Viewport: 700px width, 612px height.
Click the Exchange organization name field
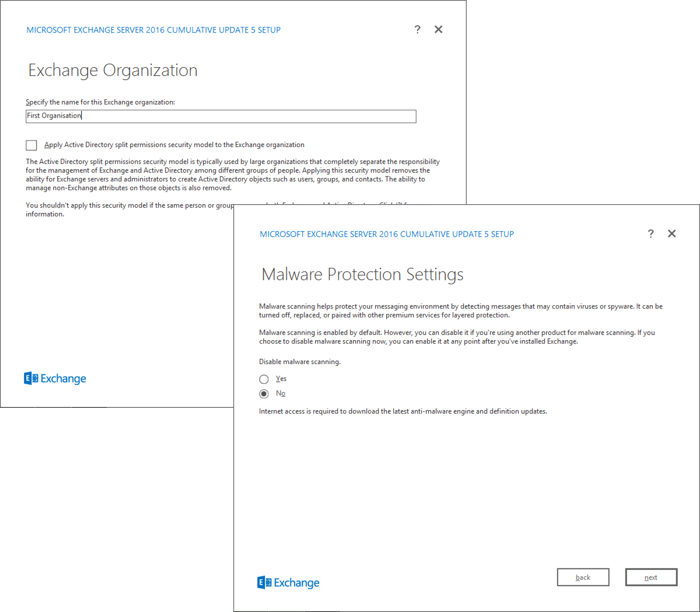[x=221, y=116]
